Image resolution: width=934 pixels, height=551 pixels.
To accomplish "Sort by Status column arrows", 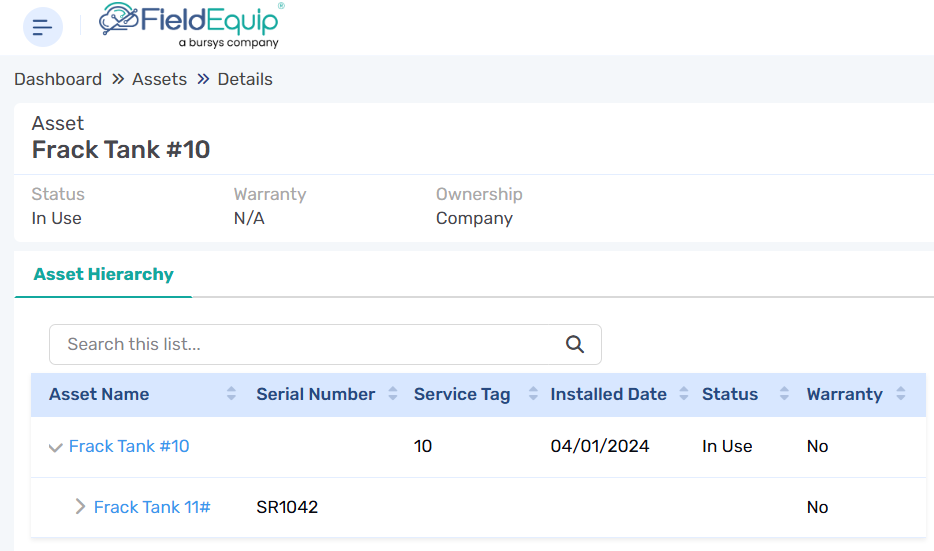I will click(x=784, y=394).
